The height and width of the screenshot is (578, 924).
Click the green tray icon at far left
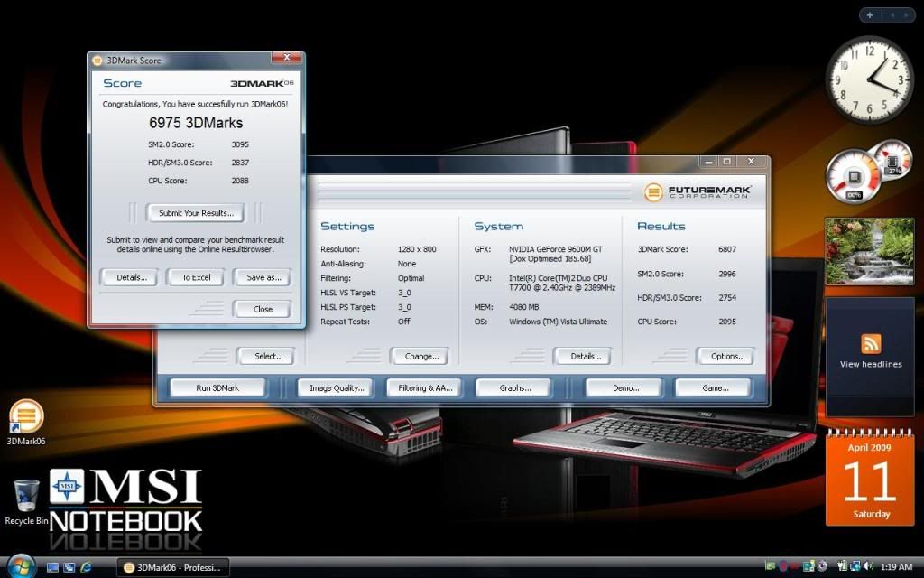(x=770, y=566)
